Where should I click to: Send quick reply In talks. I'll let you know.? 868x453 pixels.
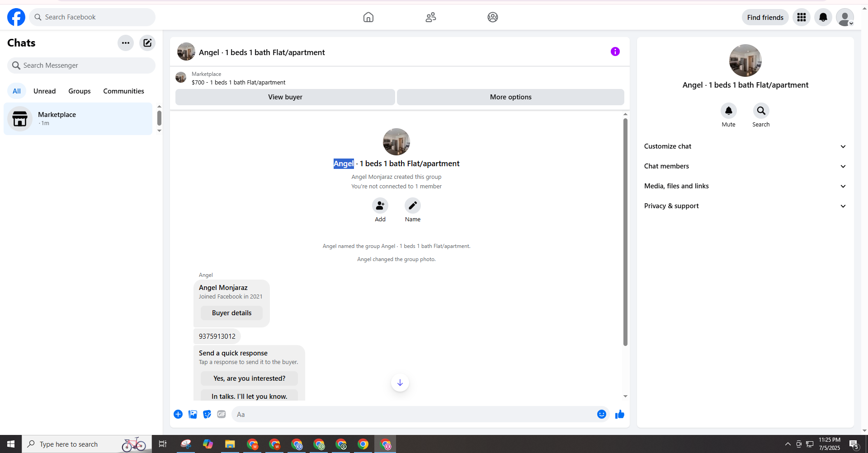(250, 396)
